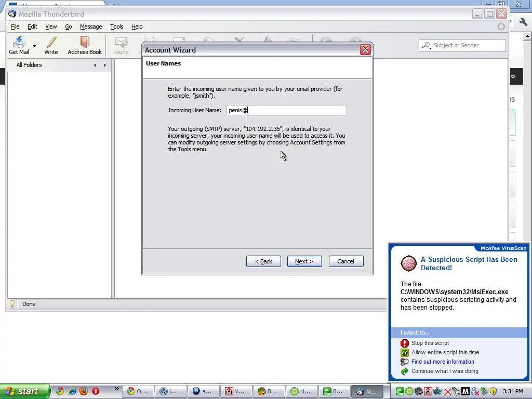Show previous folder view with left arrow

(95, 65)
